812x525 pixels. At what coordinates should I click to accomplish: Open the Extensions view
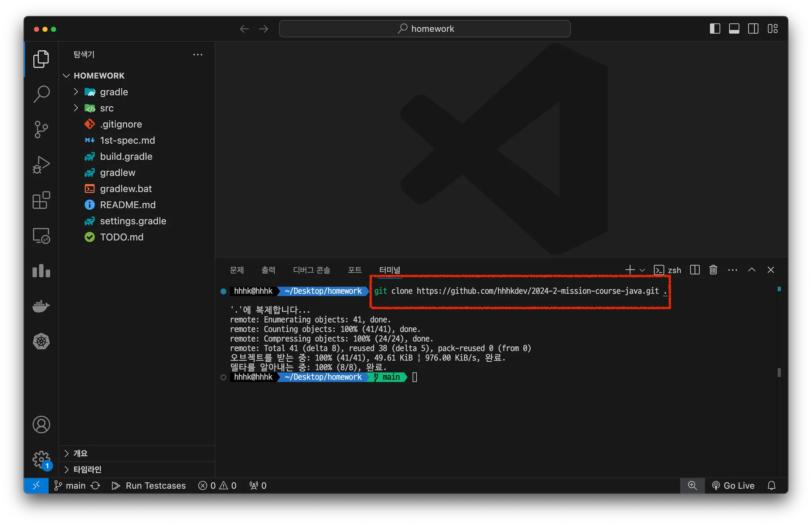41,200
